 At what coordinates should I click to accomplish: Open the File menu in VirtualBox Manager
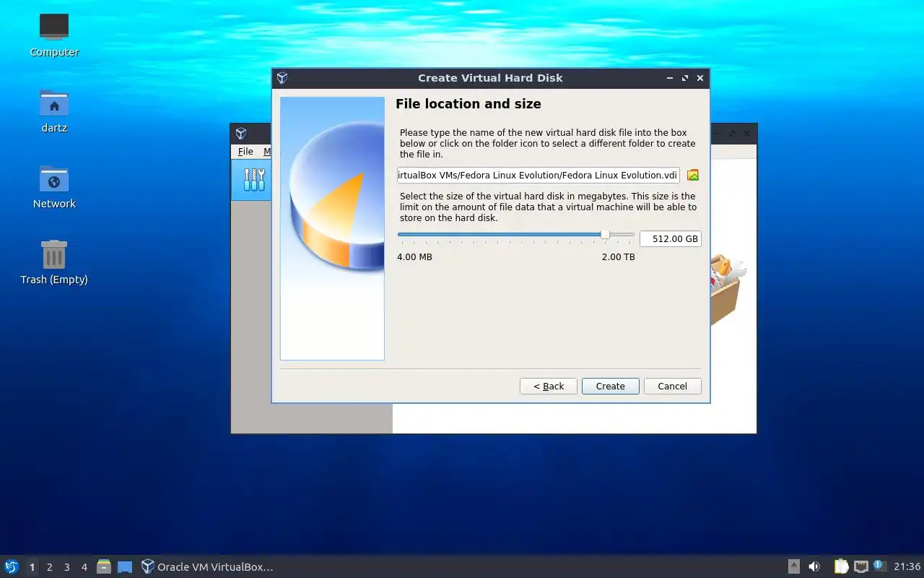245,151
